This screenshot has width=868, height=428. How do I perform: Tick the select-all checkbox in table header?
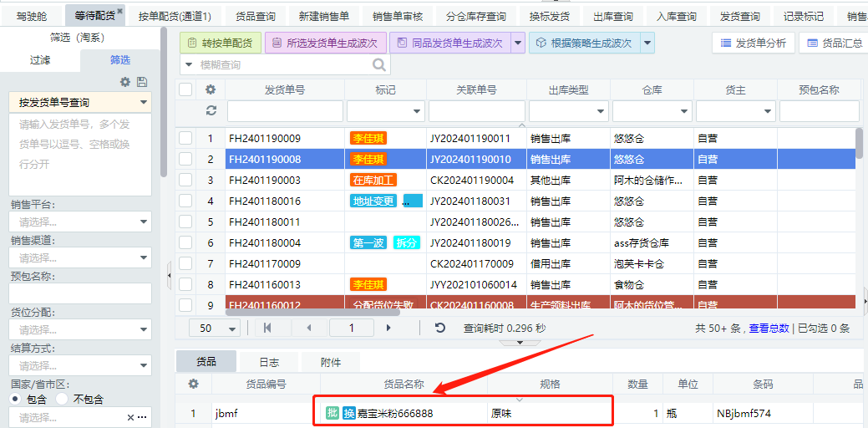click(185, 89)
